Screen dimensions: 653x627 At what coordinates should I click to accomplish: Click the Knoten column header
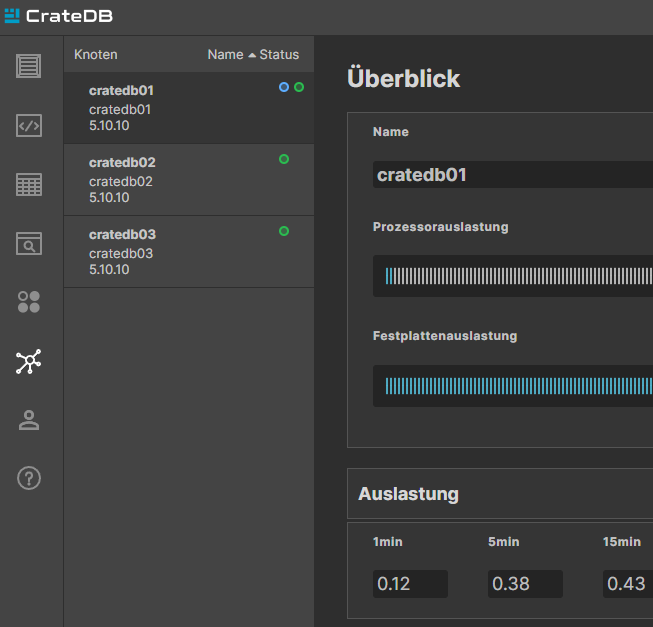click(96, 55)
